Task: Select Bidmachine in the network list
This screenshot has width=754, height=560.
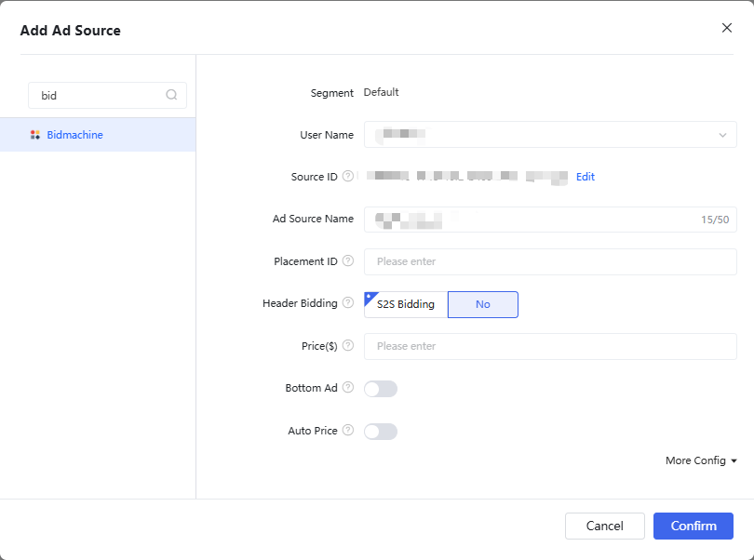Action: 74,135
